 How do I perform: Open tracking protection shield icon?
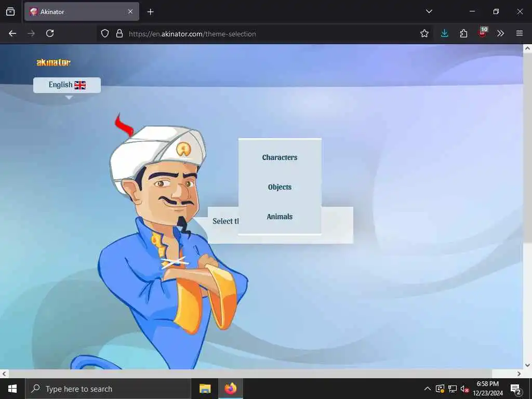[105, 33]
